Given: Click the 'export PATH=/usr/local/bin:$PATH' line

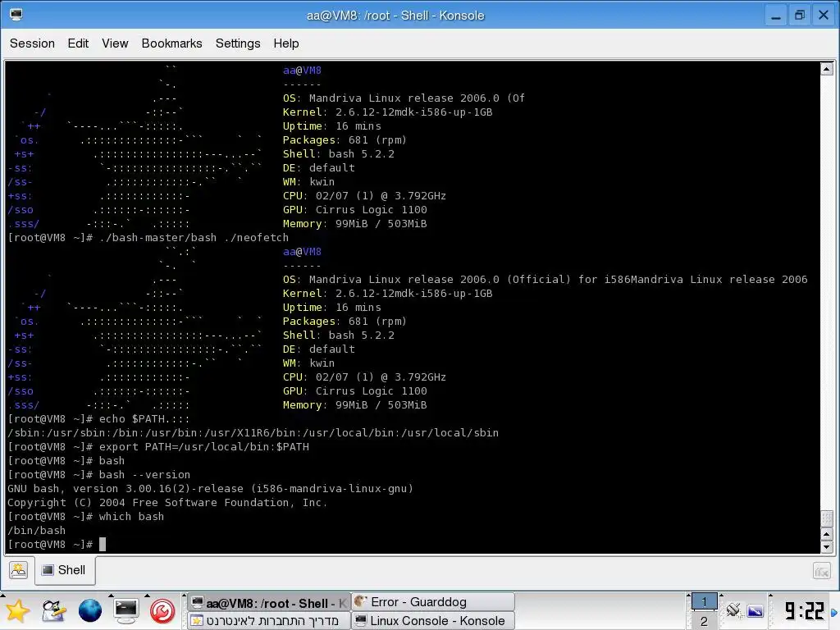Looking at the screenshot, I should point(158,447).
